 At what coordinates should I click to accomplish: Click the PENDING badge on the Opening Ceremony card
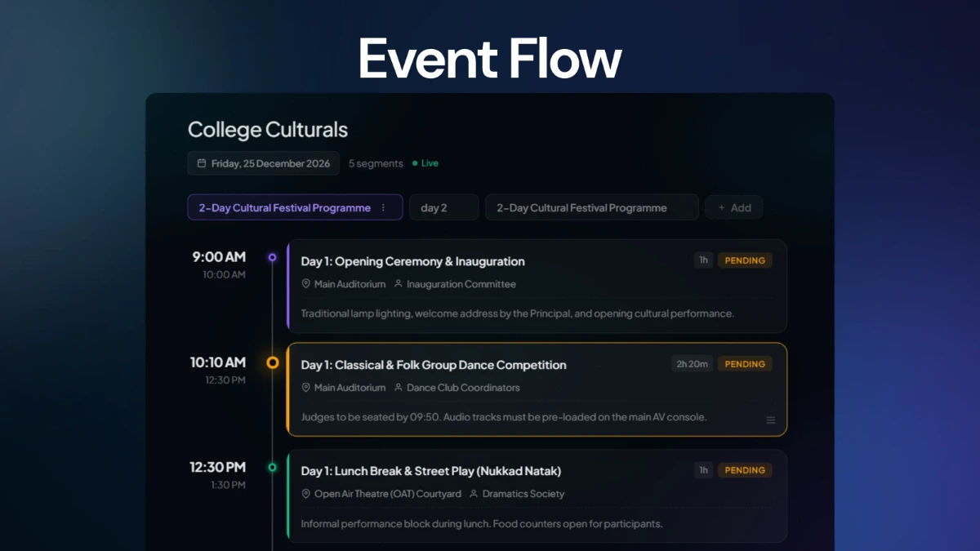click(745, 260)
